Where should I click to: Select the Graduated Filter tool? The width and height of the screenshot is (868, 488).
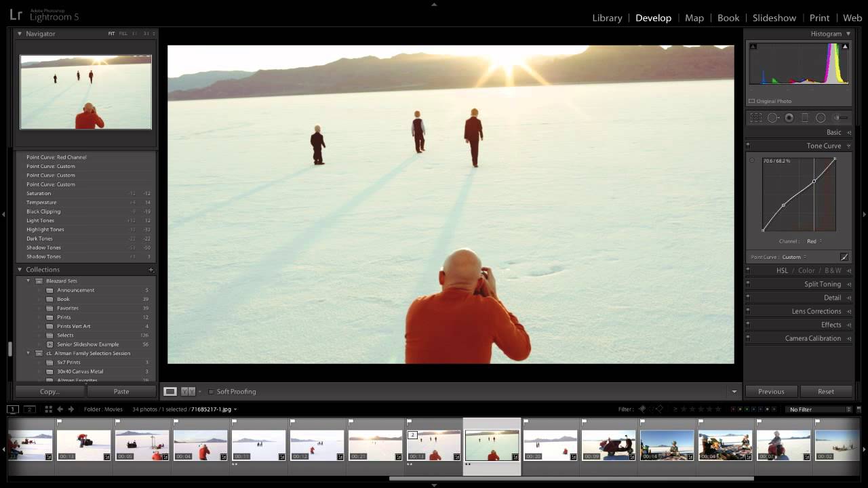point(805,118)
